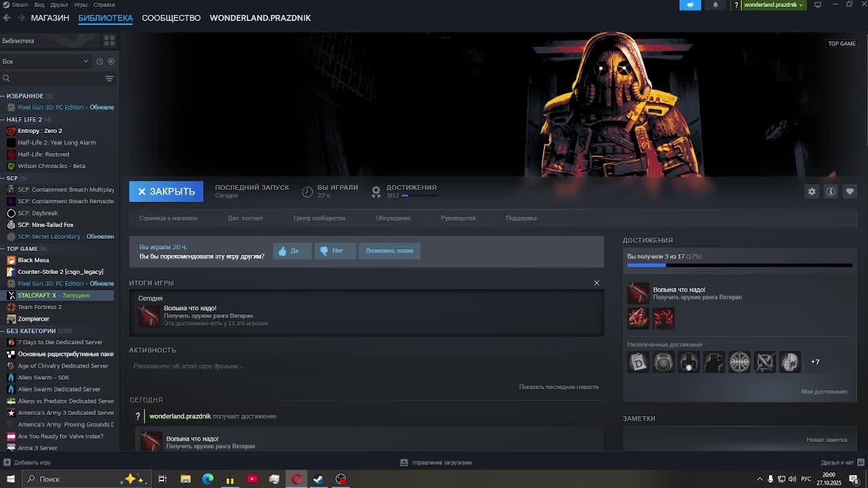The height and width of the screenshot is (488, 868).
Task: Open the wonderland.prazdnik account dropdown
Action: [774, 5]
